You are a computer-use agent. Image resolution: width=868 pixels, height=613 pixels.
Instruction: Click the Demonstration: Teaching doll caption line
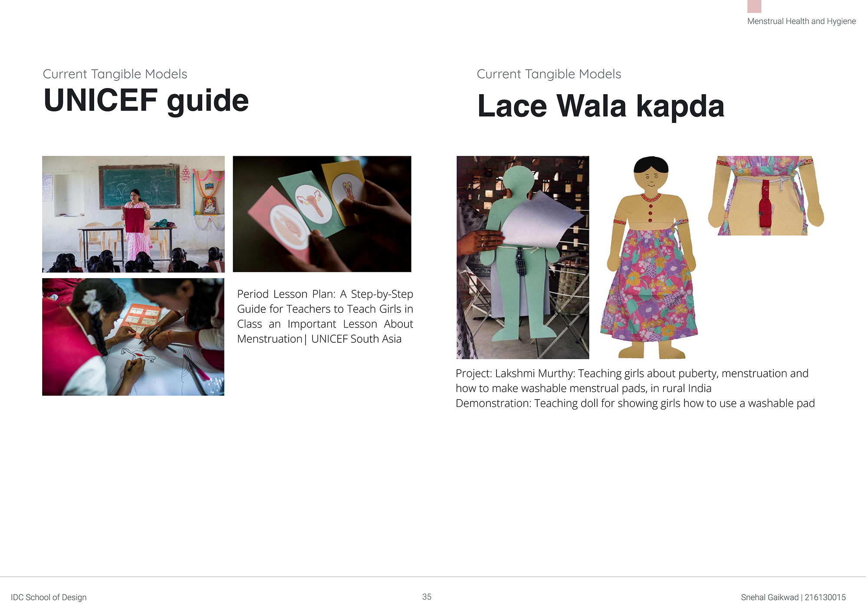[635, 403]
